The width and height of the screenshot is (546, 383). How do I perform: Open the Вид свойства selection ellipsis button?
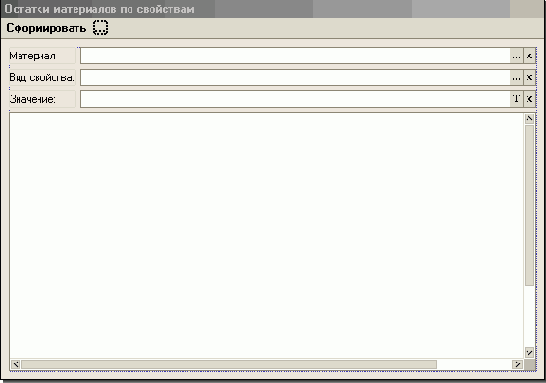[516, 77]
